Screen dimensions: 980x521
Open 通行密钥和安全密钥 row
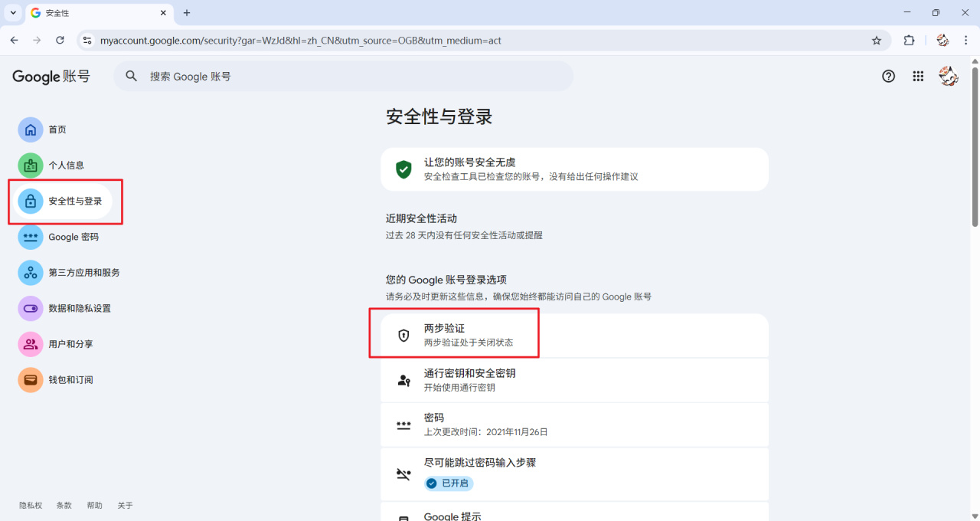574,380
